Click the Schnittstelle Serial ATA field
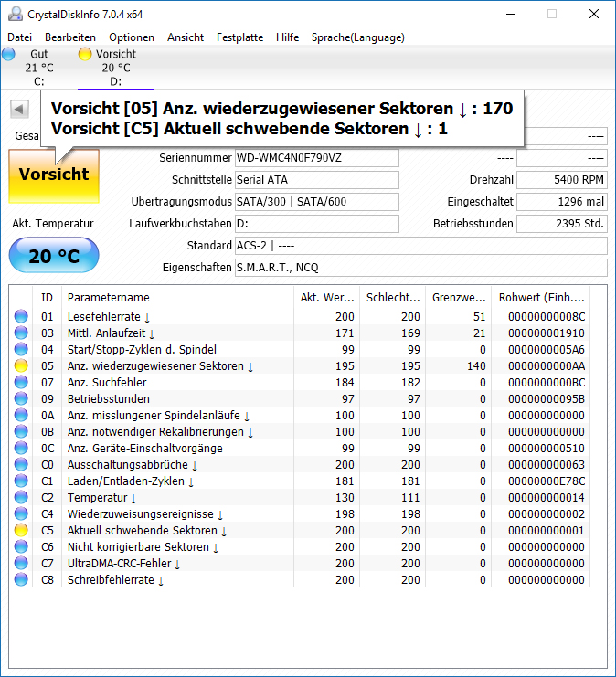Screen dimensions: 616x677 (x=316, y=180)
